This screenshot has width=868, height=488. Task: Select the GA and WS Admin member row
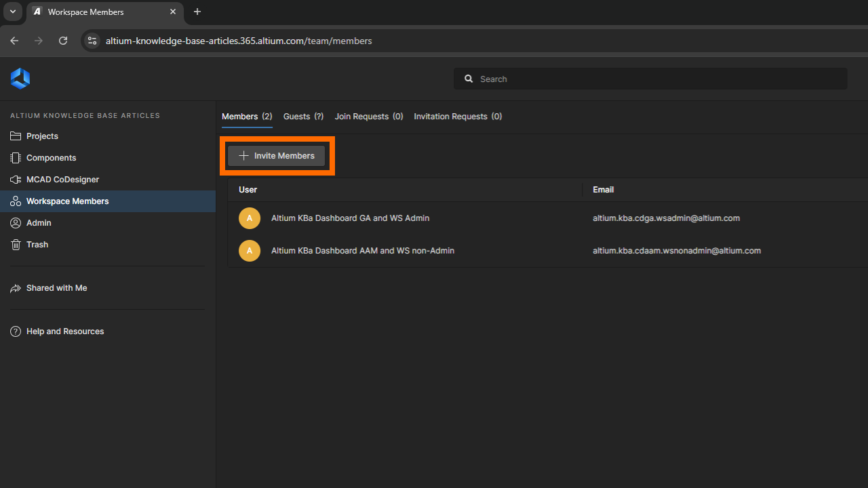[350, 218]
